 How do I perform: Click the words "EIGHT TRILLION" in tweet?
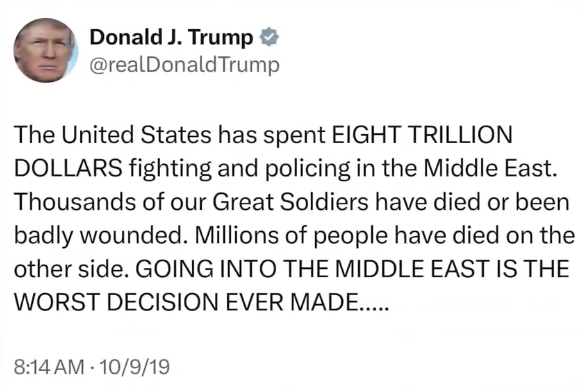click(x=422, y=135)
